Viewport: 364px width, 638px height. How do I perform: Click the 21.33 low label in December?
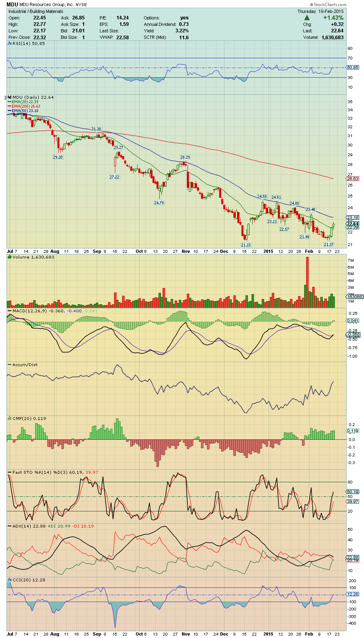tap(246, 245)
